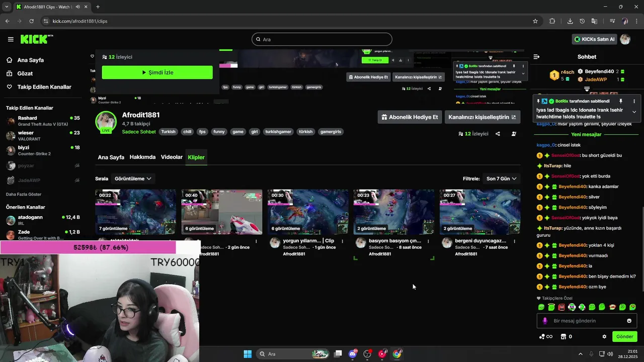
Task: Click Kanalınızı kişiselleştirin button
Action: pyautogui.click(x=482, y=117)
